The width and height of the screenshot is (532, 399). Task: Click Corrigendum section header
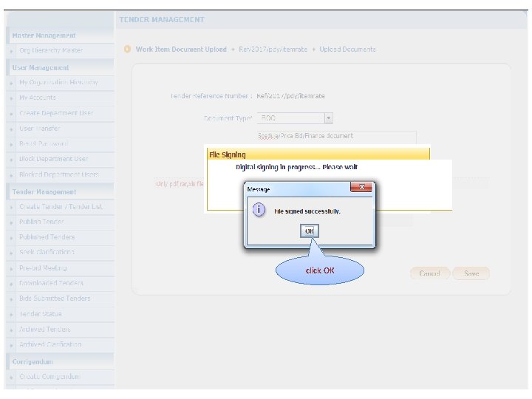pyautogui.click(x=33, y=362)
